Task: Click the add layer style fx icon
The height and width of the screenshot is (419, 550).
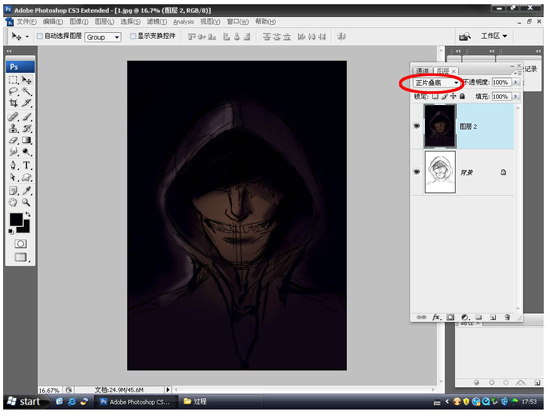Action: [436, 317]
